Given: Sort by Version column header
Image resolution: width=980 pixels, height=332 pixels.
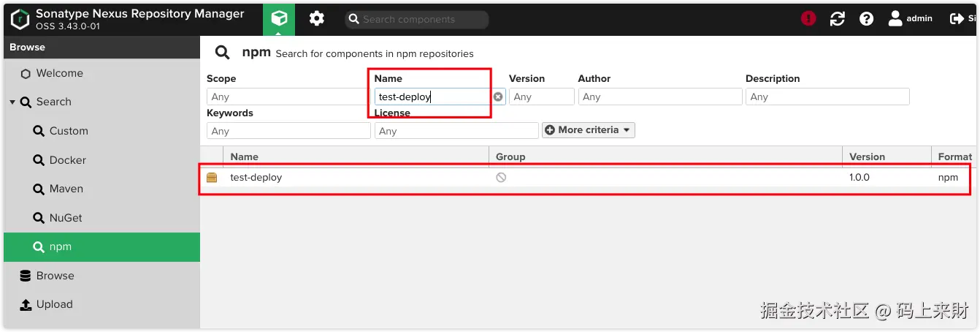Looking at the screenshot, I should click(887, 156).
